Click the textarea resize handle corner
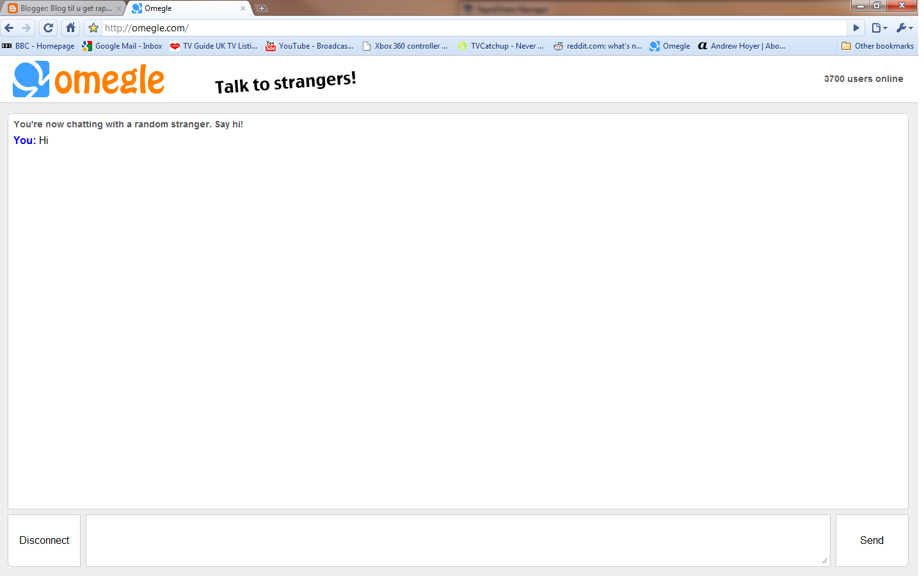 824,561
